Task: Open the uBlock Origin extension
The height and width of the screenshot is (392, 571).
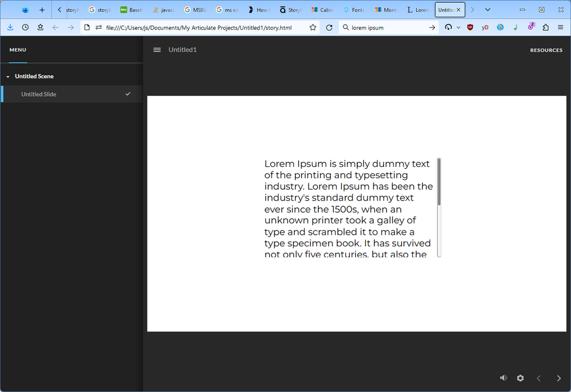Action: 470,27
